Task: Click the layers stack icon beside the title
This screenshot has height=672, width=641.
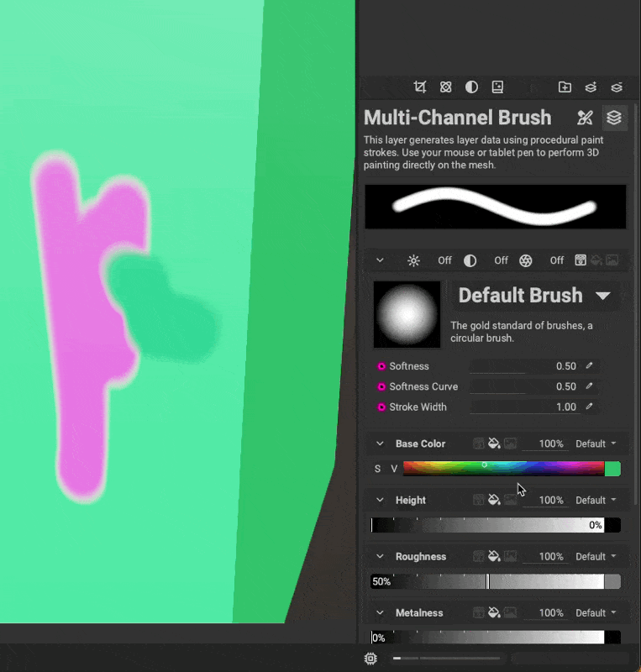Action: 614,118
